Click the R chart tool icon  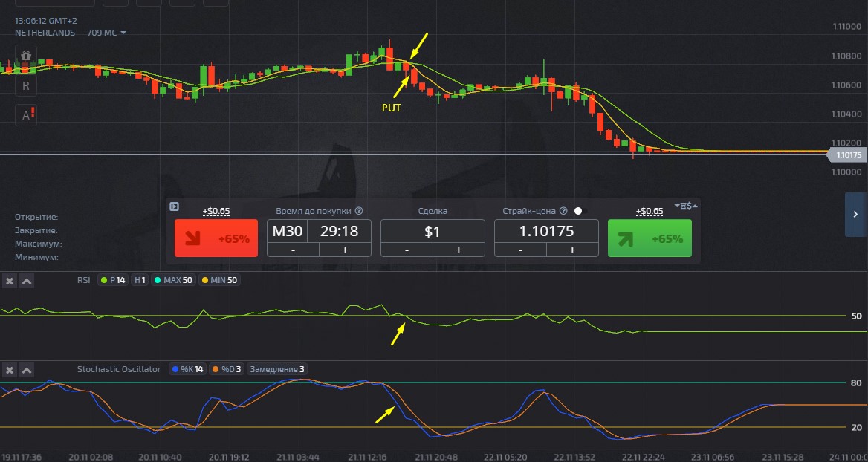coord(26,85)
